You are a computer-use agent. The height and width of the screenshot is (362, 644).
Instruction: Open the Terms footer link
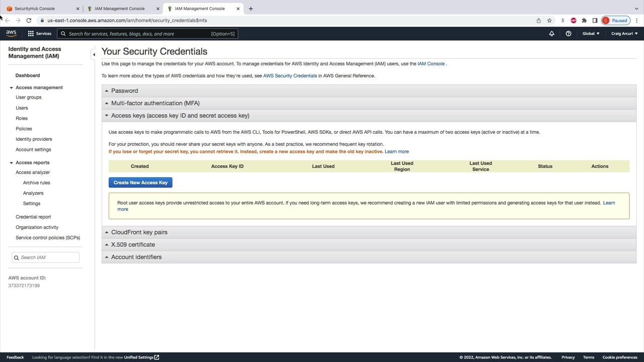pyautogui.click(x=589, y=357)
